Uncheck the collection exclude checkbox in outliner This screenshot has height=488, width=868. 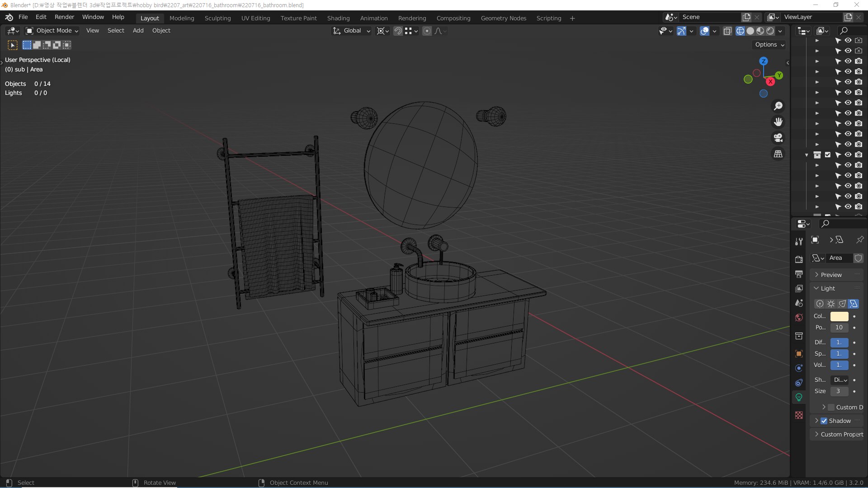pos(828,155)
